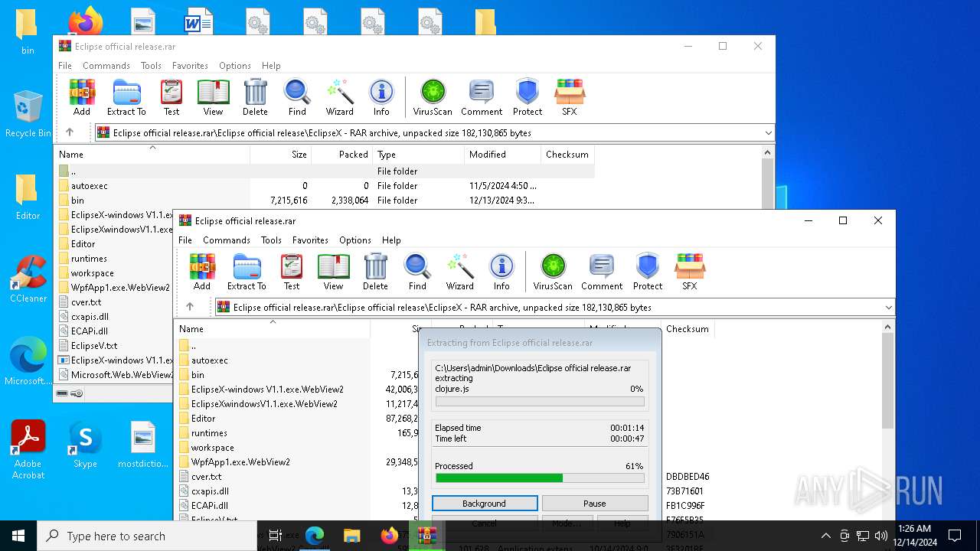The image size is (980, 551).
Task: Select EclipseV.txt in back WinRAR window
Action: [93, 346]
